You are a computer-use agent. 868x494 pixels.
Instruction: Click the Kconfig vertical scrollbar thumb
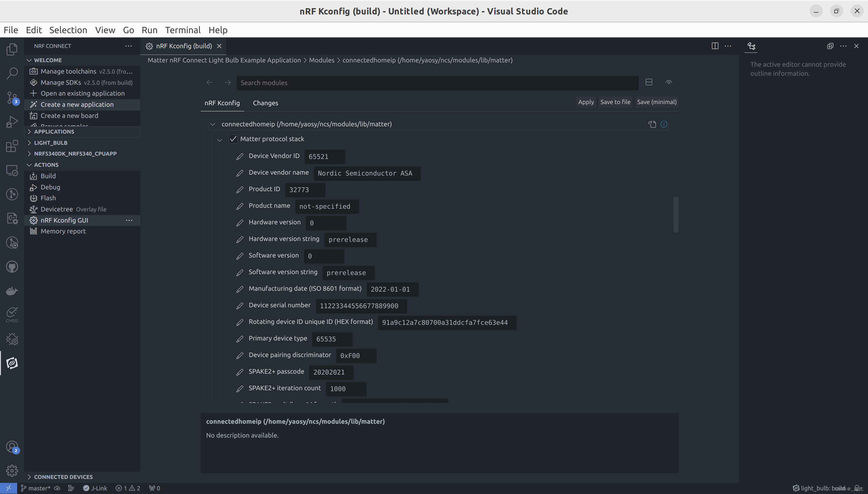676,214
